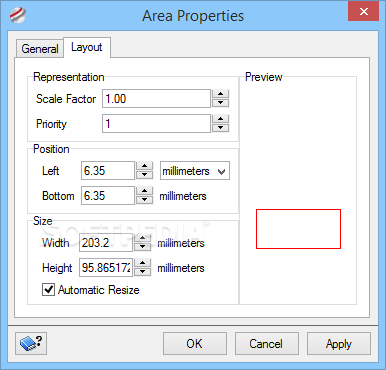
Task: Decrease Width with down arrow
Action: pyautogui.click(x=143, y=247)
